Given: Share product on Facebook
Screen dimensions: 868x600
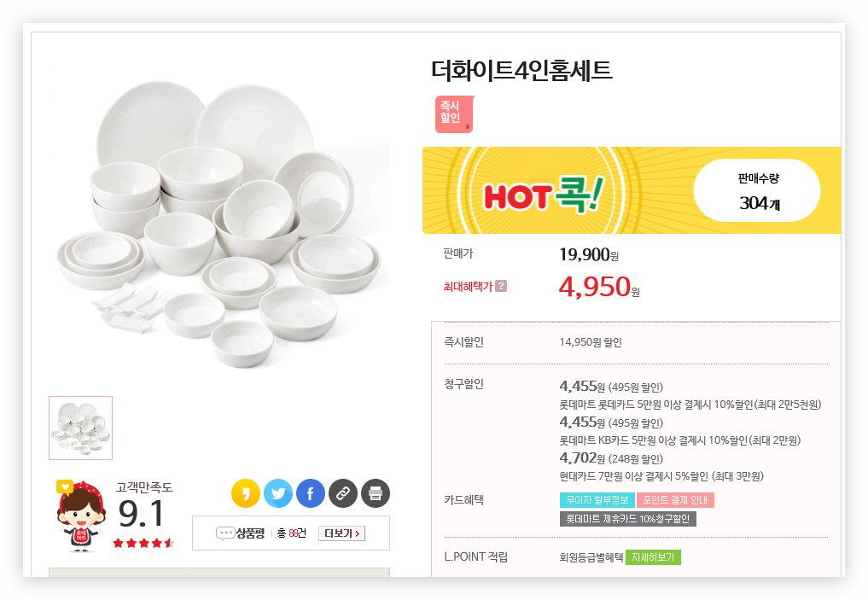Looking at the screenshot, I should pos(311,493).
